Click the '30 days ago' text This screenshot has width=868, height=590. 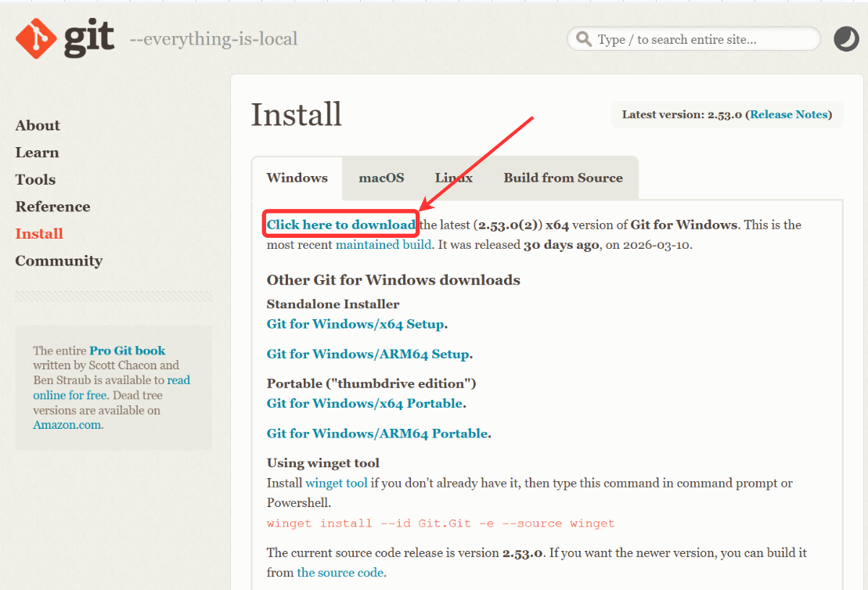tap(561, 245)
